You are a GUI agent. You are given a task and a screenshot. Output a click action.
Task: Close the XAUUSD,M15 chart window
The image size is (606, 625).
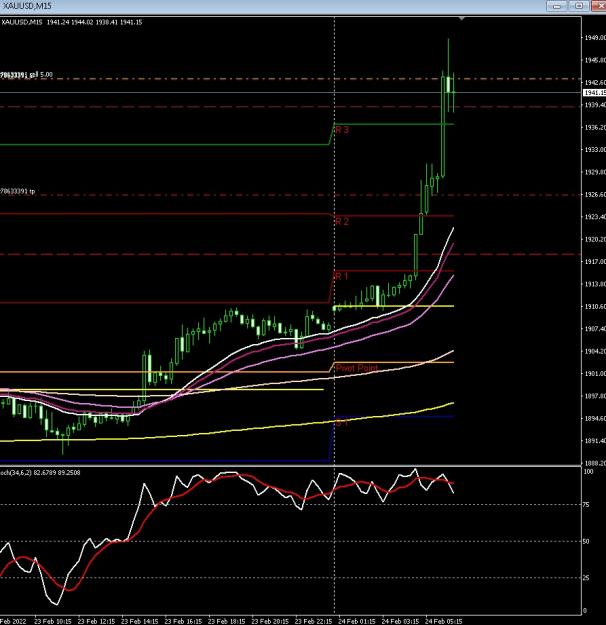tap(599, 6)
